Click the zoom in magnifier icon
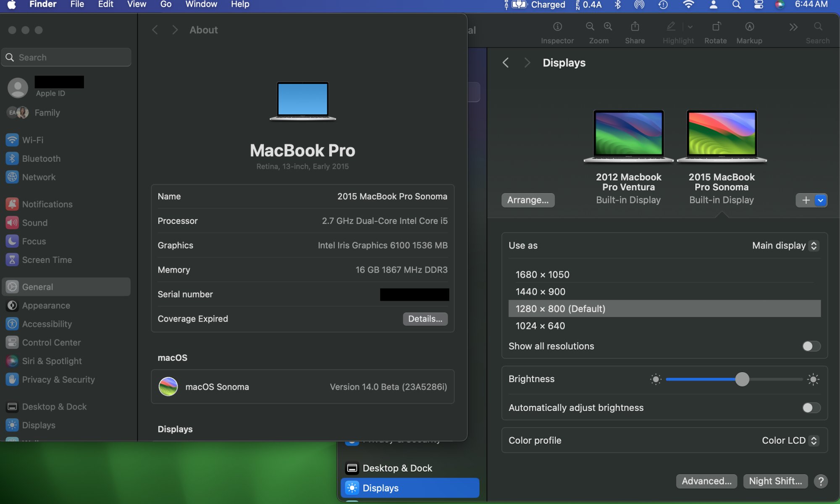Screen dimensions: 840x504 (x=608, y=27)
